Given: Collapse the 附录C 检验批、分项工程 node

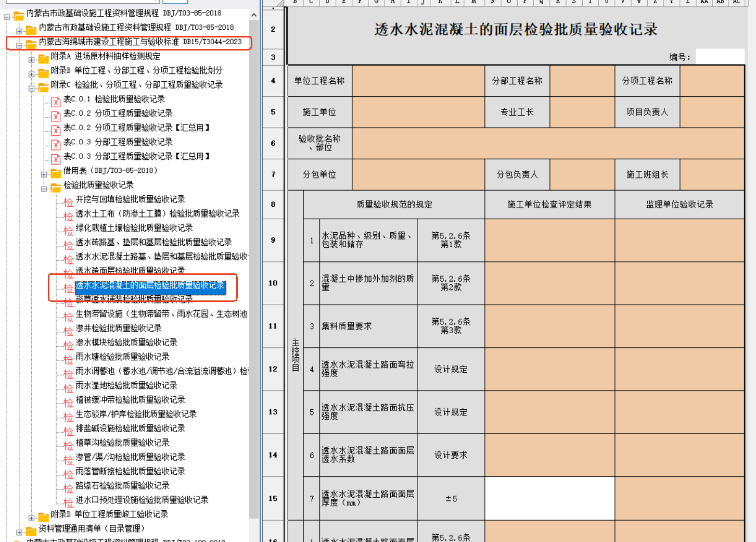Looking at the screenshot, I should point(32,89).
